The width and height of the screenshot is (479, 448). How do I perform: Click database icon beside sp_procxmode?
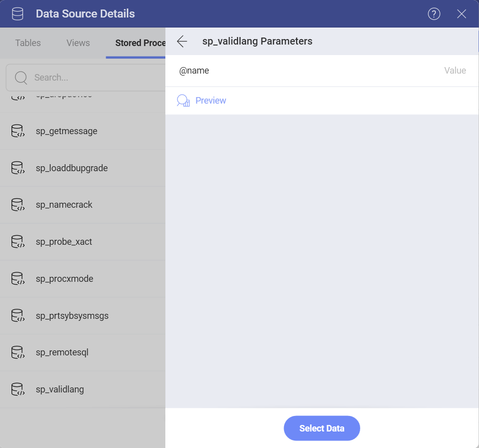point(17,278)
